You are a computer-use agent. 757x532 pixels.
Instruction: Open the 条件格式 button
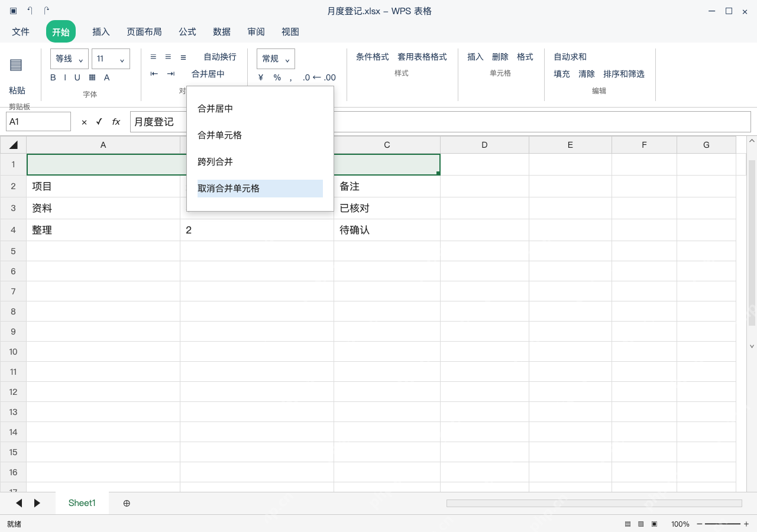coord(373,57)
